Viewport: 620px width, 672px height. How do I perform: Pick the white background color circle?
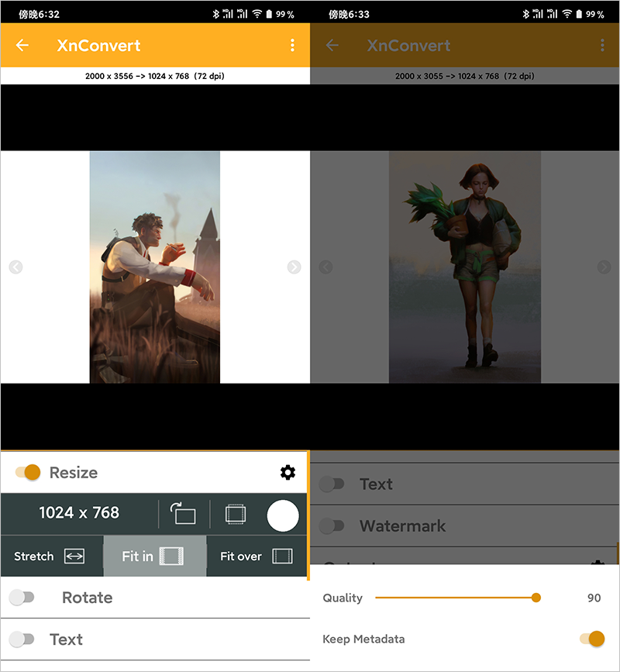[283, 515]
